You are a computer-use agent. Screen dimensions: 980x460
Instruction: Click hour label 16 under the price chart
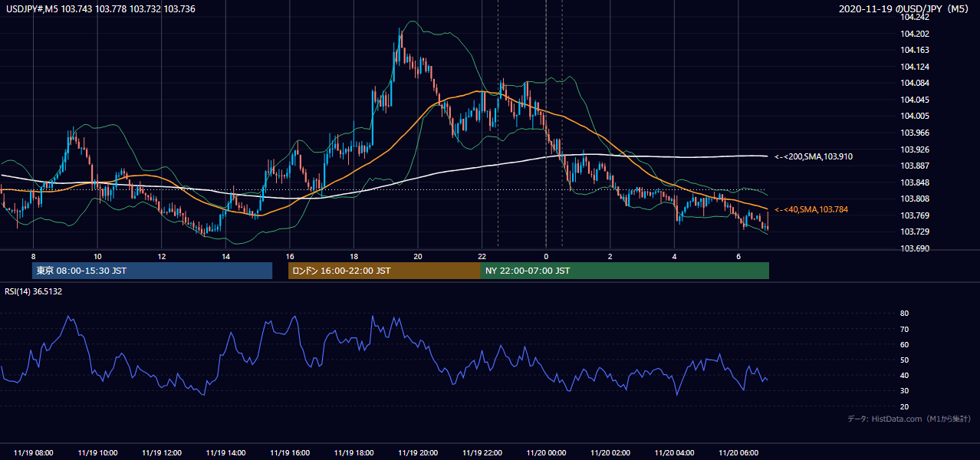click(290, 255)
